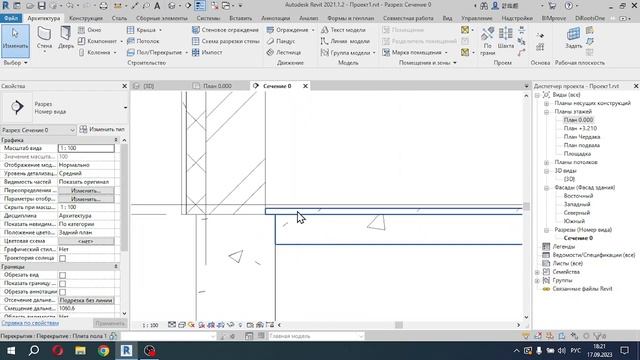Image resolution: width=640 pixels, height=360 pixels.
Task: Click the Задать (Set work plane) tool
Action: click(x=573, y=38)
